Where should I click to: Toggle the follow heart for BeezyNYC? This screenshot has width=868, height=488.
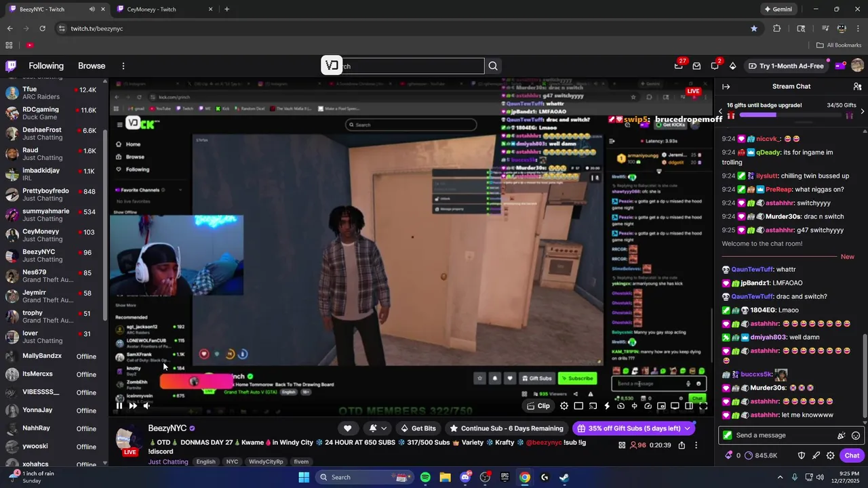click(347, 428)
